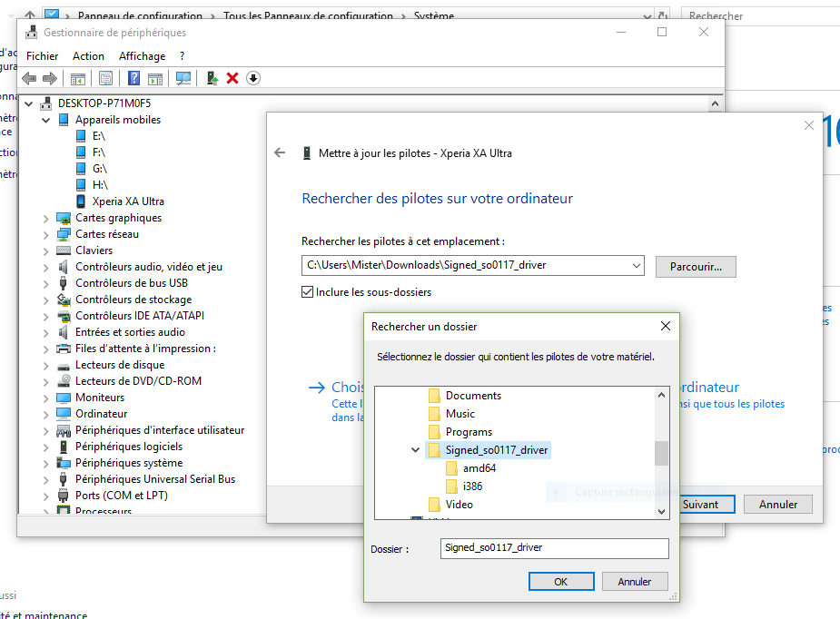Click the Parcourir... button
The height and width of the screenshot is (619, 840).
[x=696, y=267]
